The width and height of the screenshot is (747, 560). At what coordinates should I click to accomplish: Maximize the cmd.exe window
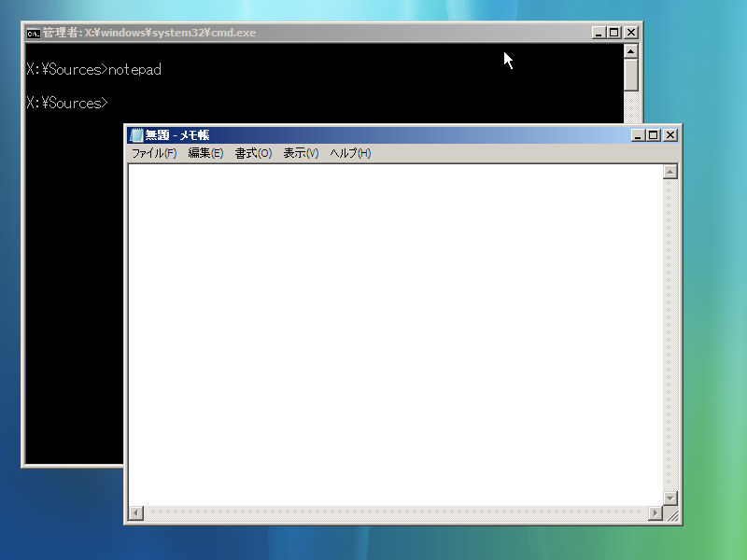point(614,33)
